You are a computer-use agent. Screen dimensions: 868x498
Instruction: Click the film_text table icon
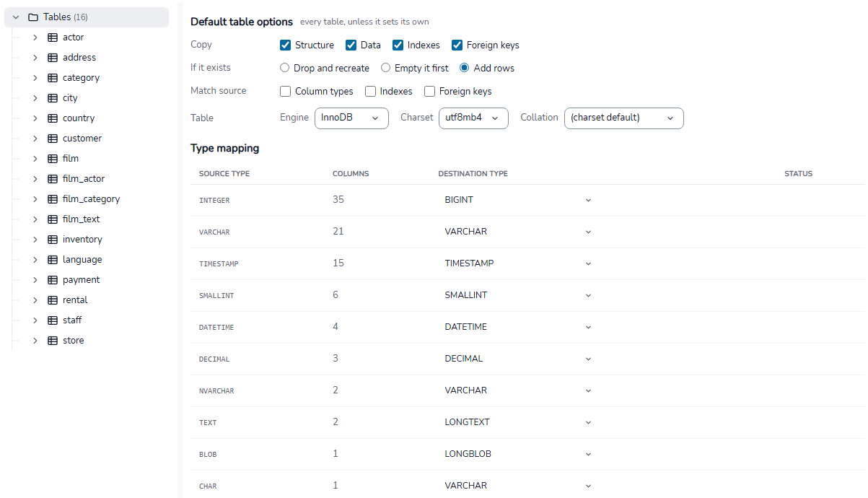coord(53,219)
